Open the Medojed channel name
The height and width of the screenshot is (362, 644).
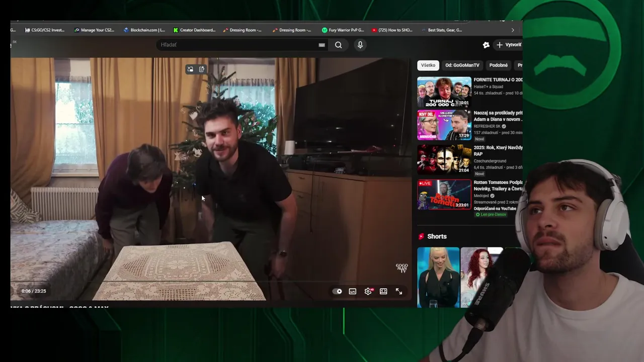click(482, 196)
